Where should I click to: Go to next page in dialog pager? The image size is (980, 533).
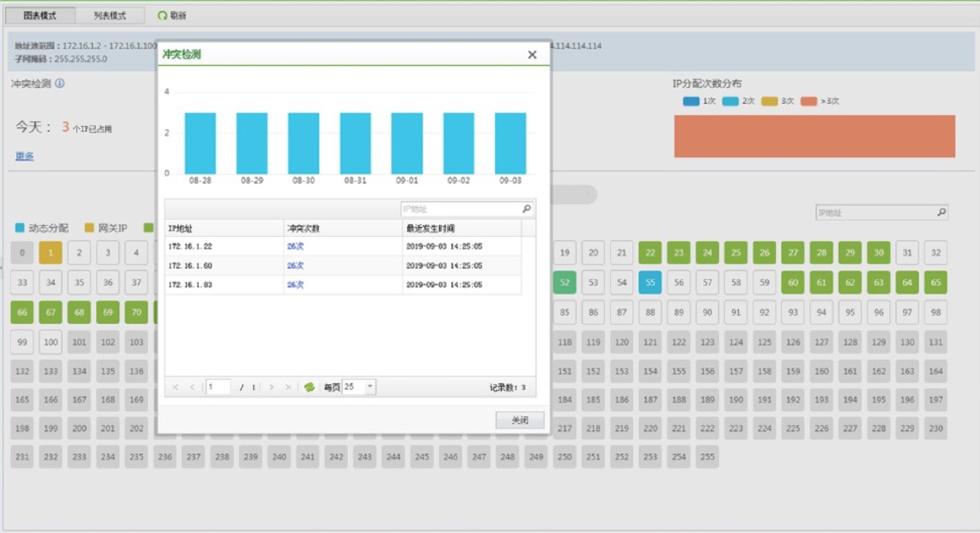coord(272,387)
